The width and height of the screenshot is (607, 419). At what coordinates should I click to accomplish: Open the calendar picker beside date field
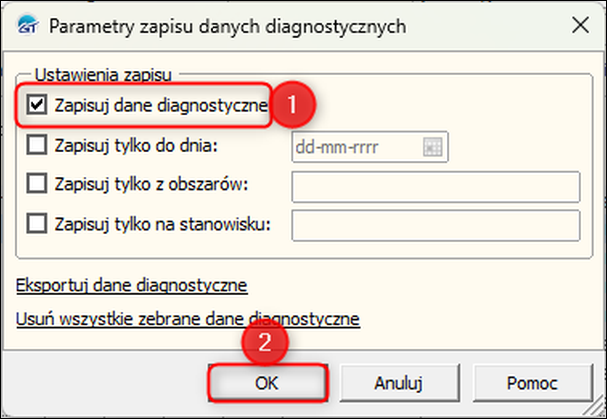[x=432, y=147]
